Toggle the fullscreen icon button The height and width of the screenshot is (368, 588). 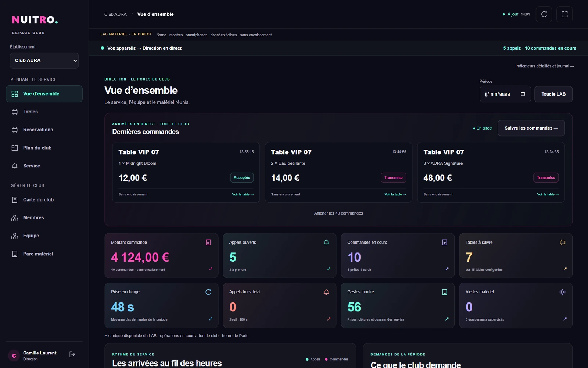coord(564,14)
